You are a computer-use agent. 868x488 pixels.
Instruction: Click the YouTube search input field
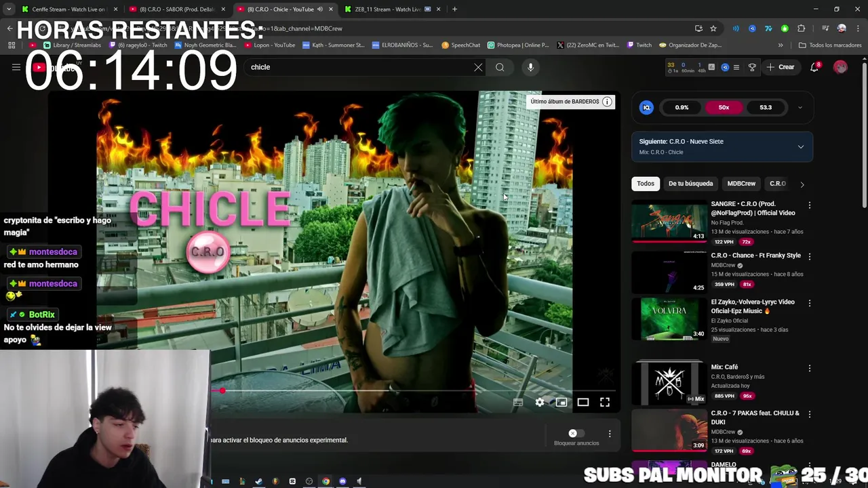pos(359,67)
